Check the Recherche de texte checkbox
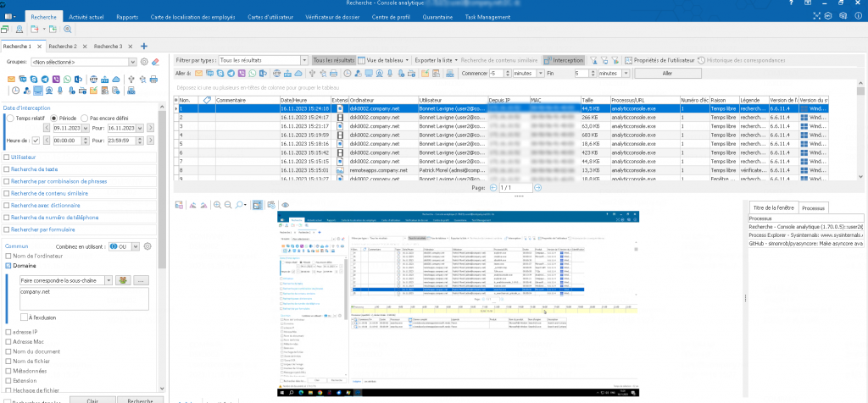Viewport: 868px width, 403px height. (8, 169)
